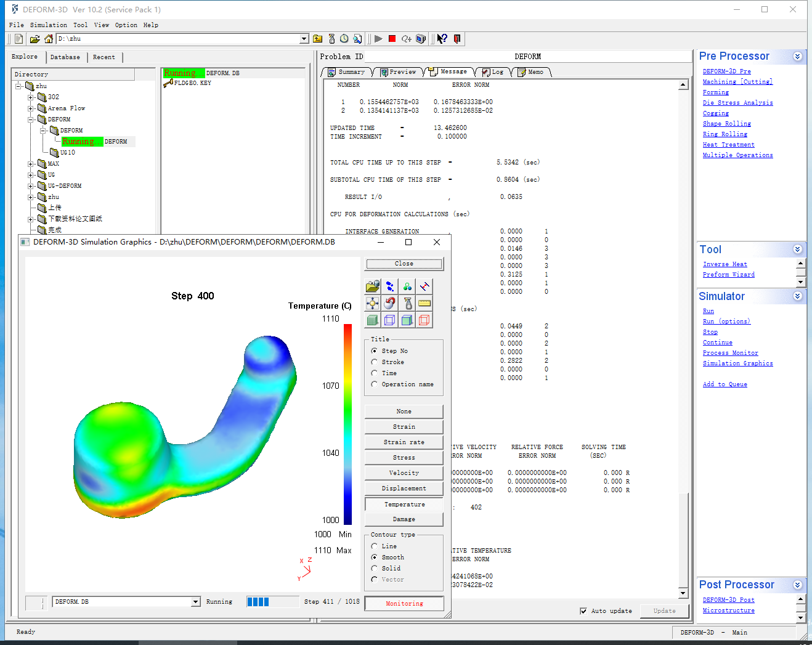Select the Stroke title radio button
This screenshot has height=645, width=812.
(x=375, y=362)
